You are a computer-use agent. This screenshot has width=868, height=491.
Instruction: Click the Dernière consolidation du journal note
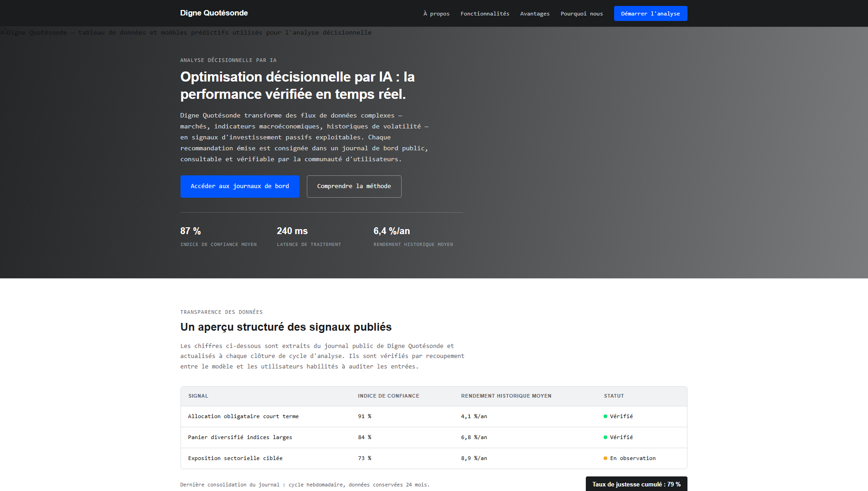coord(305,485)
